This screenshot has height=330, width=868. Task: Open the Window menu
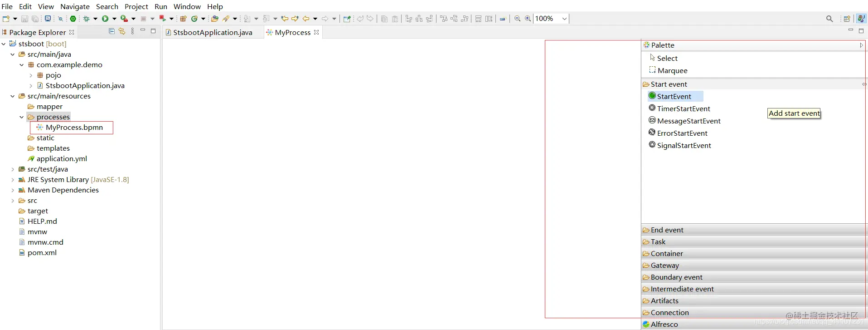[187, 6]
